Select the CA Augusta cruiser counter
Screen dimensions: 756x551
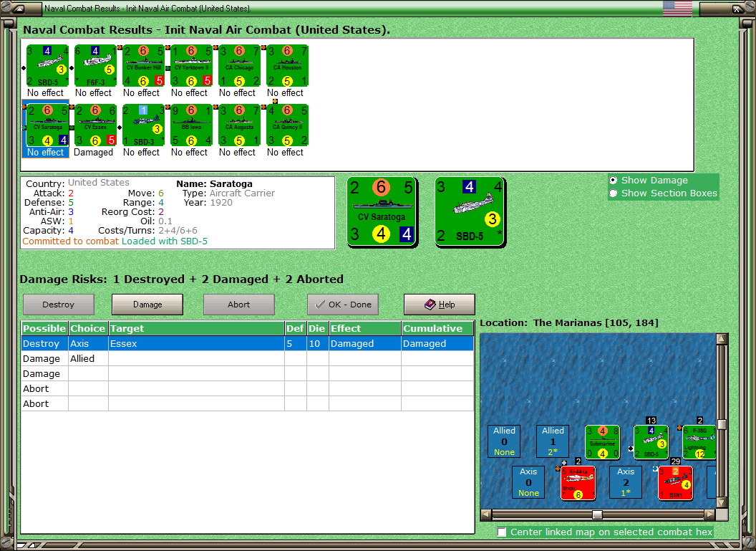coord(239,125)
